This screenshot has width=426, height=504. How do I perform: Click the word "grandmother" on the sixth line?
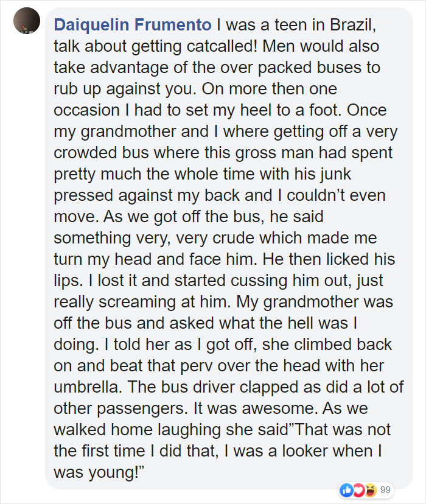125,131
